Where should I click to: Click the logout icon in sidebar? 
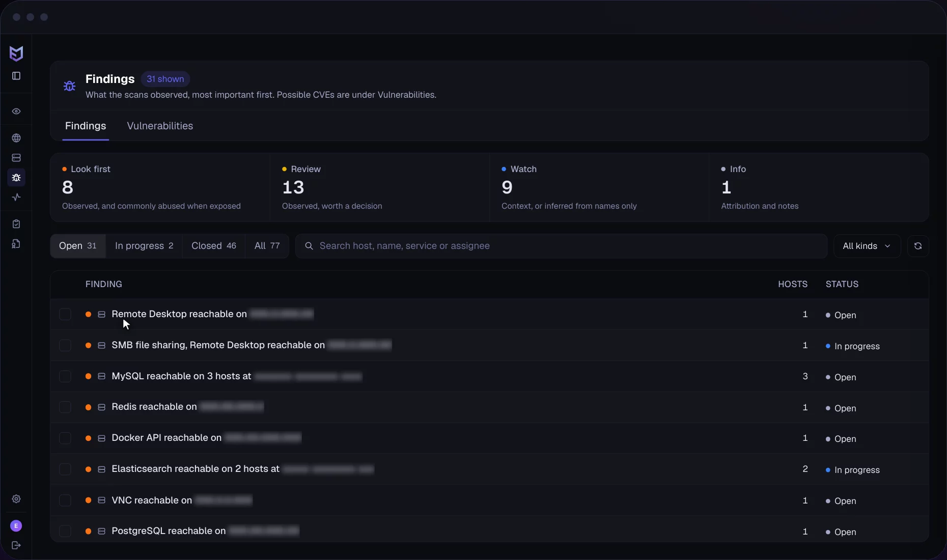pos(16,546)
